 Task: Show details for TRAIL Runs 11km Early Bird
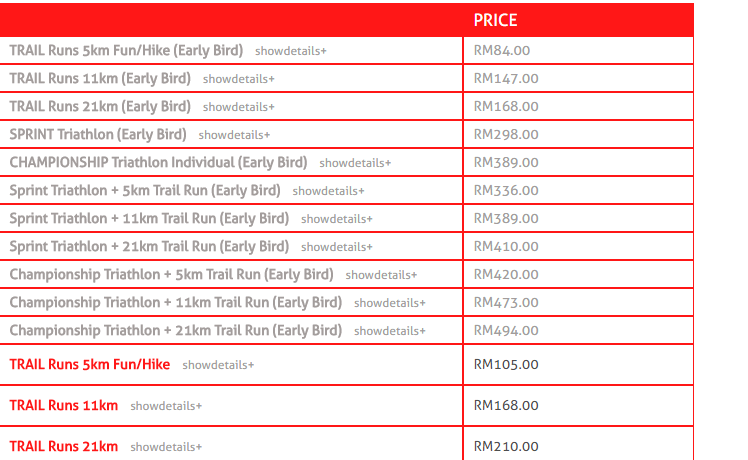click(239, 79)
